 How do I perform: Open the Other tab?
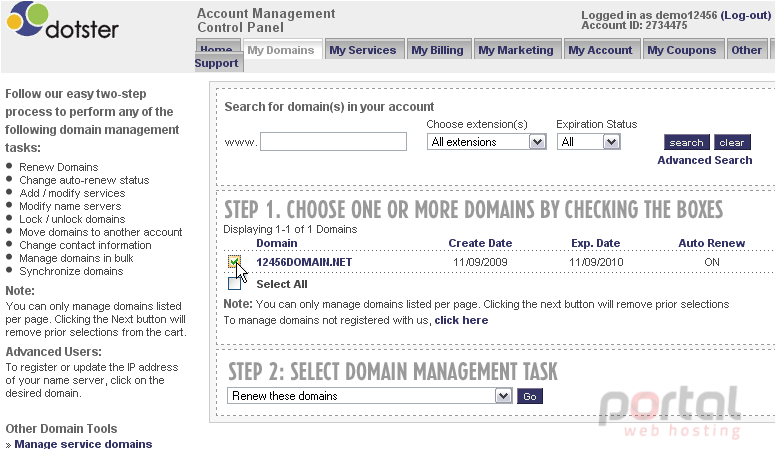tap(746, 50)
